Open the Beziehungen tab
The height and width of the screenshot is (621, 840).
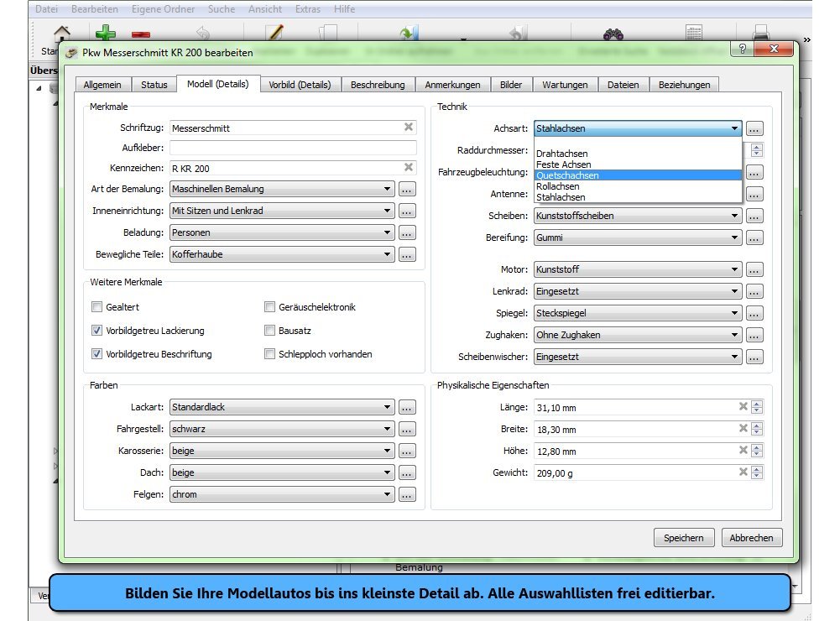coord(685,85)
